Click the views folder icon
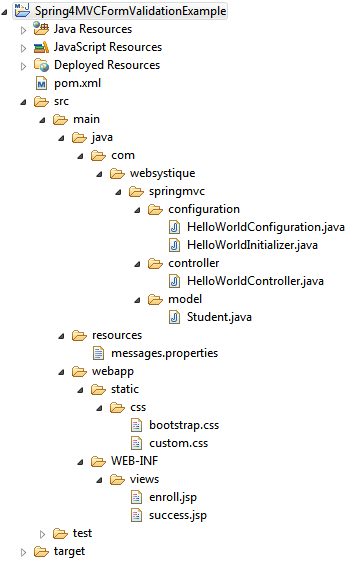The width and height of the screenshot is (364, 561). point(117,479)
